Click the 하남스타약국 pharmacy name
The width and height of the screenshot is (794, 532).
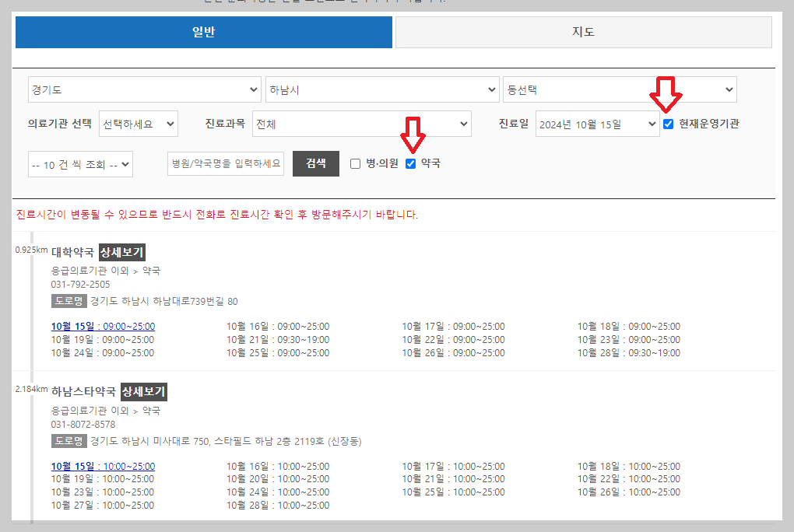[83, 391]
